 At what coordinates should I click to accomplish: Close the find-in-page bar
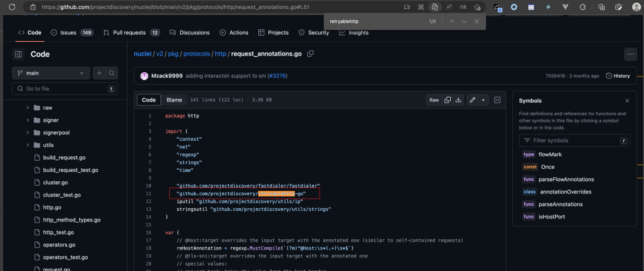[x=476, y=21]
